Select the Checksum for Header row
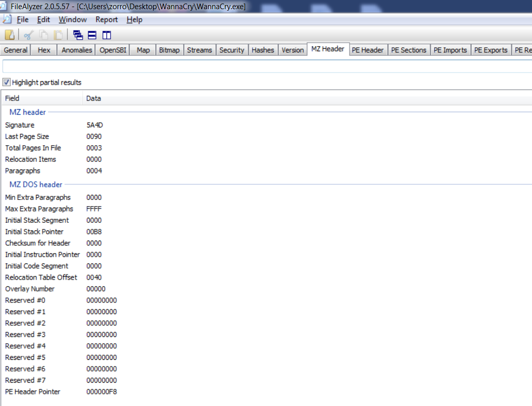Viewport: 532px width, 406px height. tap(267, 243)
